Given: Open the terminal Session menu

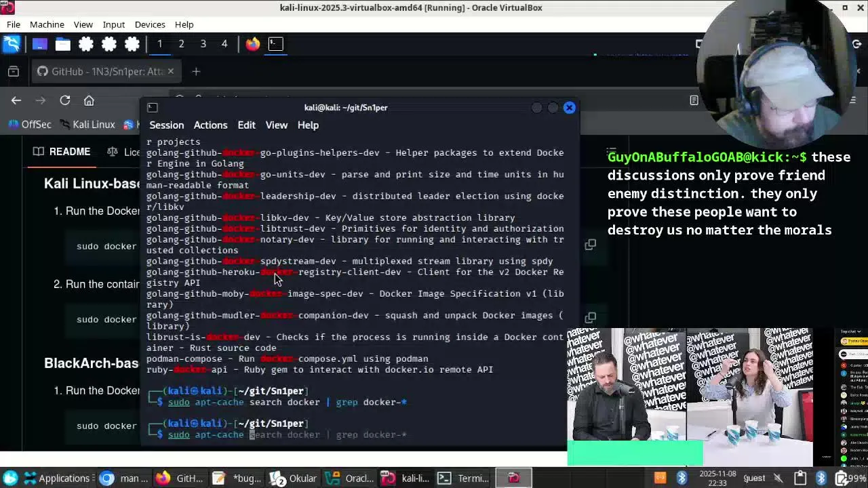Looking at the screenshot, I should tap(166, 125).
